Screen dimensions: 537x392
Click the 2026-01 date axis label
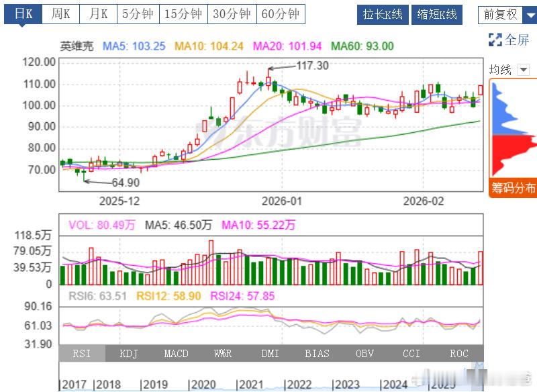click(282, 201)
